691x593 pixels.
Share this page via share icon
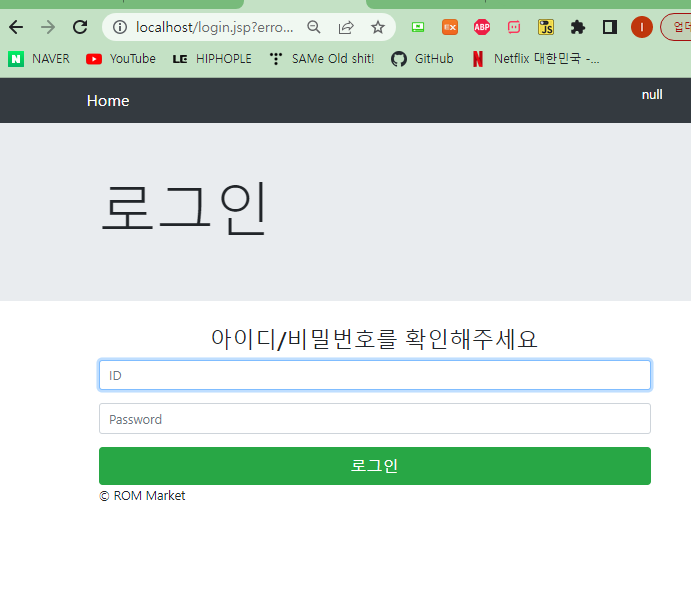pos(346,27)
